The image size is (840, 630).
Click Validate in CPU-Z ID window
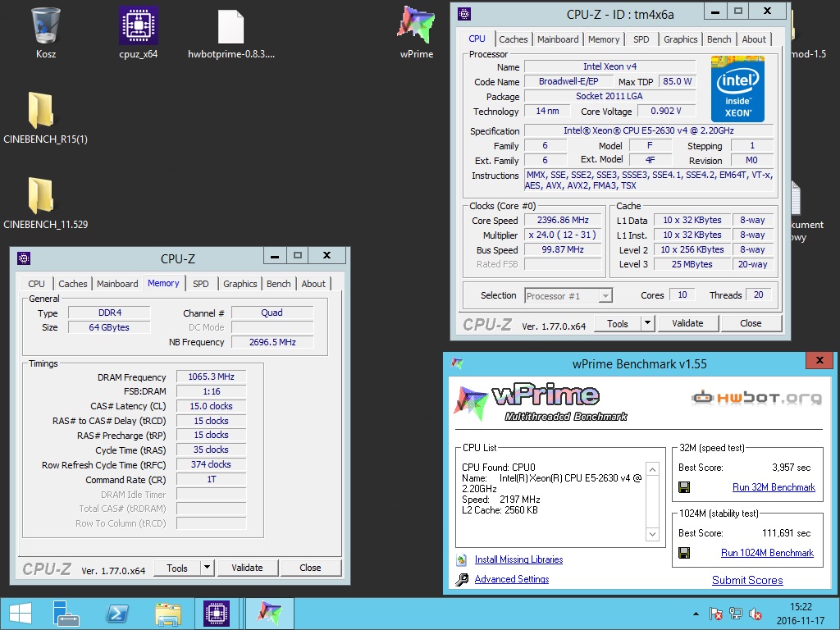tap(688, 323)
